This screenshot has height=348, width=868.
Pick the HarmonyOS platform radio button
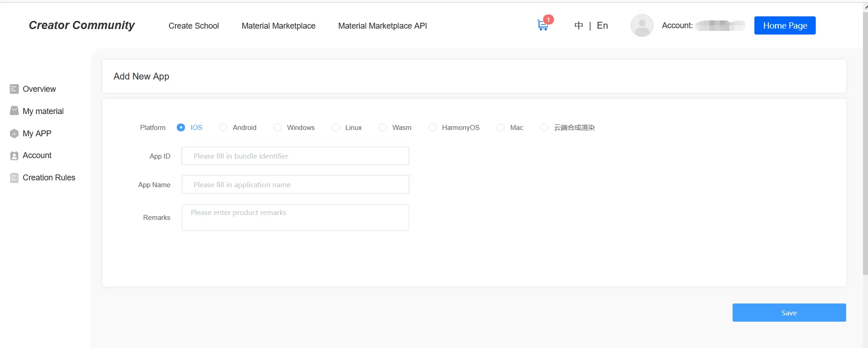(x=432, y=128)
